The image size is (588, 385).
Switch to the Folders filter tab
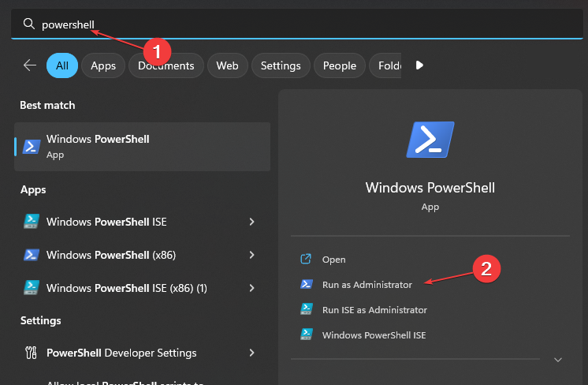(x=385, y=65)
